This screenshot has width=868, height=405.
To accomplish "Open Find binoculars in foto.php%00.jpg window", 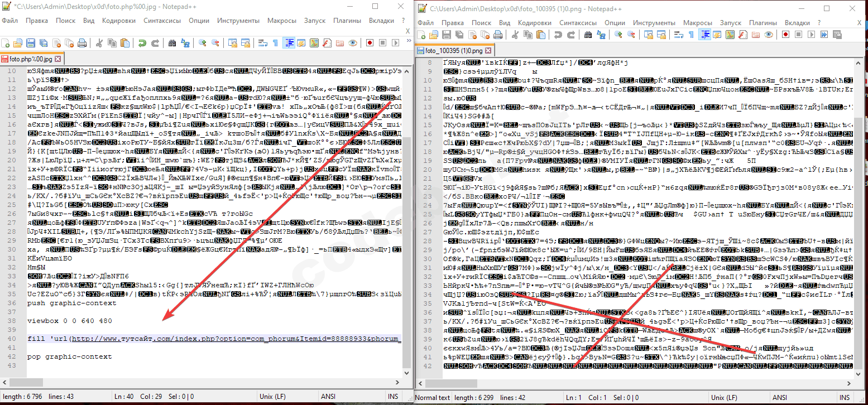I will coord(171,43).
